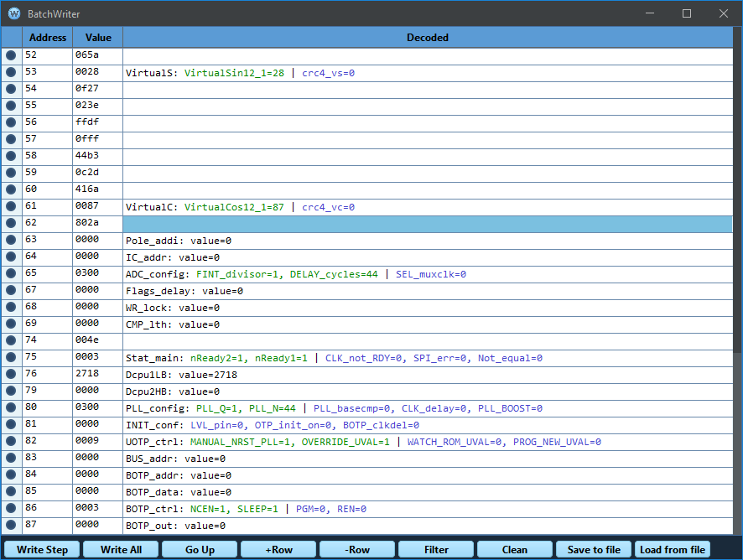Screen dimensions: 743x560
Task: Select value cell 004e
Action: click(x=97, y=340)
